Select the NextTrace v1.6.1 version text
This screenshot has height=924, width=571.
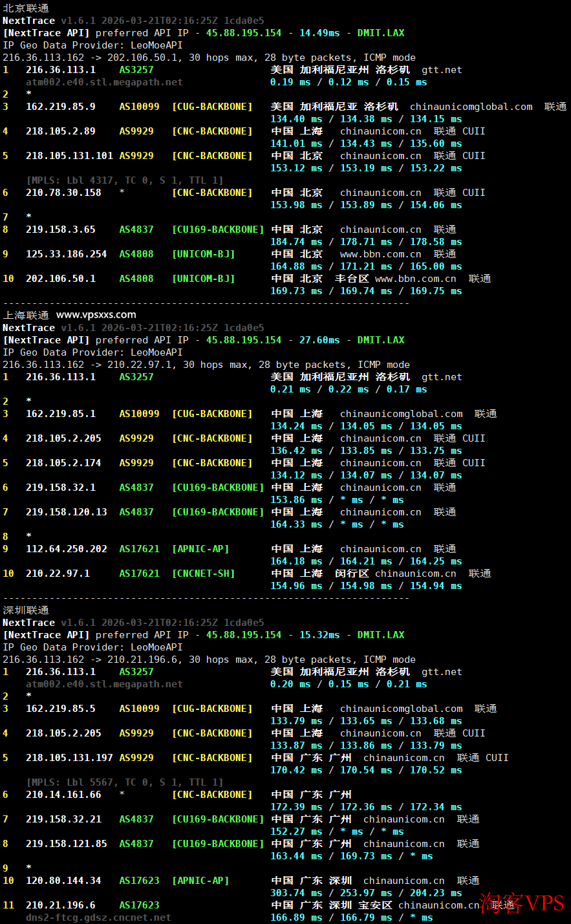click(x=47, y=20)
